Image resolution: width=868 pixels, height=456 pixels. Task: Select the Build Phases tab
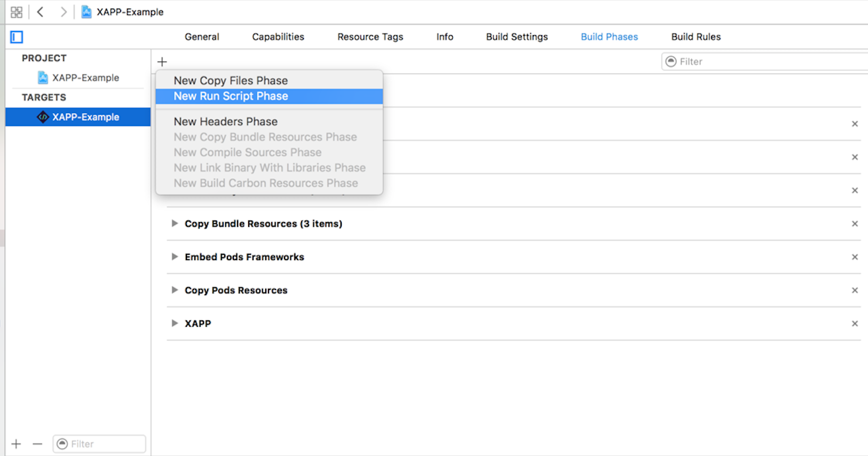tap(609, 37)
